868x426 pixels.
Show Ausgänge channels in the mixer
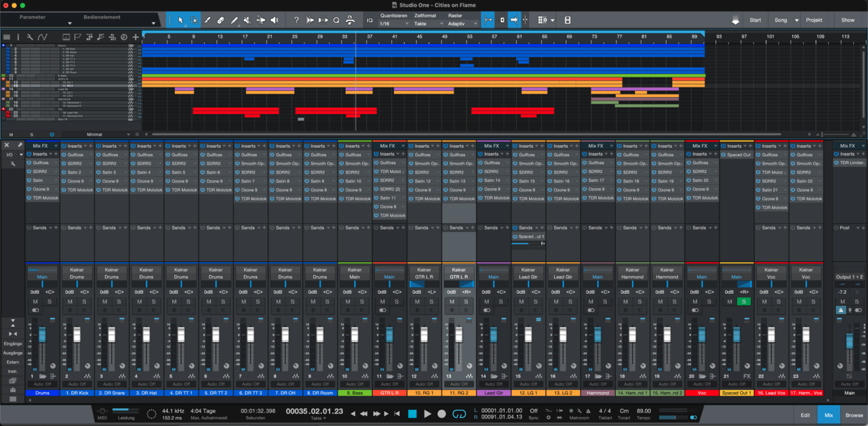[13, 353]
